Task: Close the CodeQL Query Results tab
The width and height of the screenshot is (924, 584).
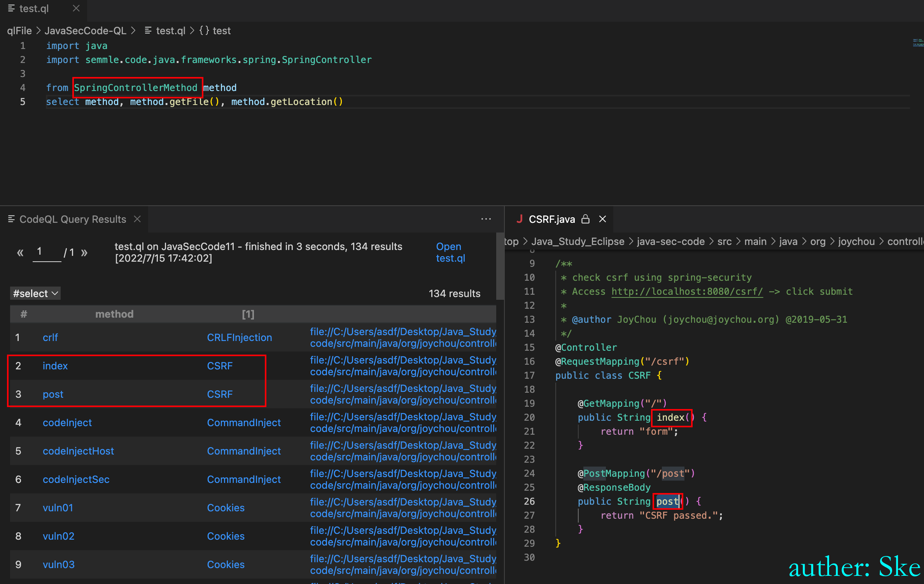Action: 137,219
